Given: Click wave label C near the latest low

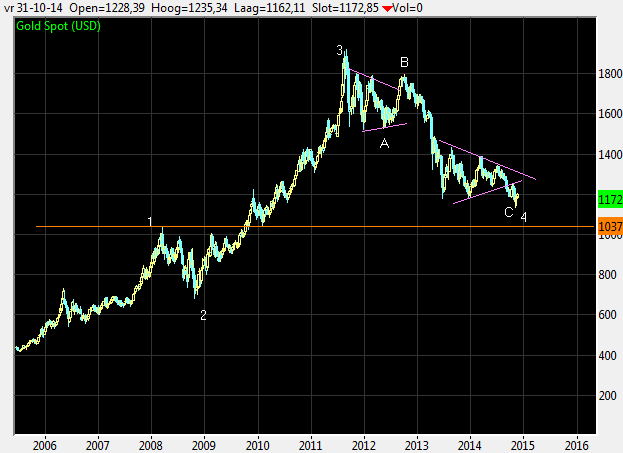Looking at the screenshot, I should click(508, 212).
